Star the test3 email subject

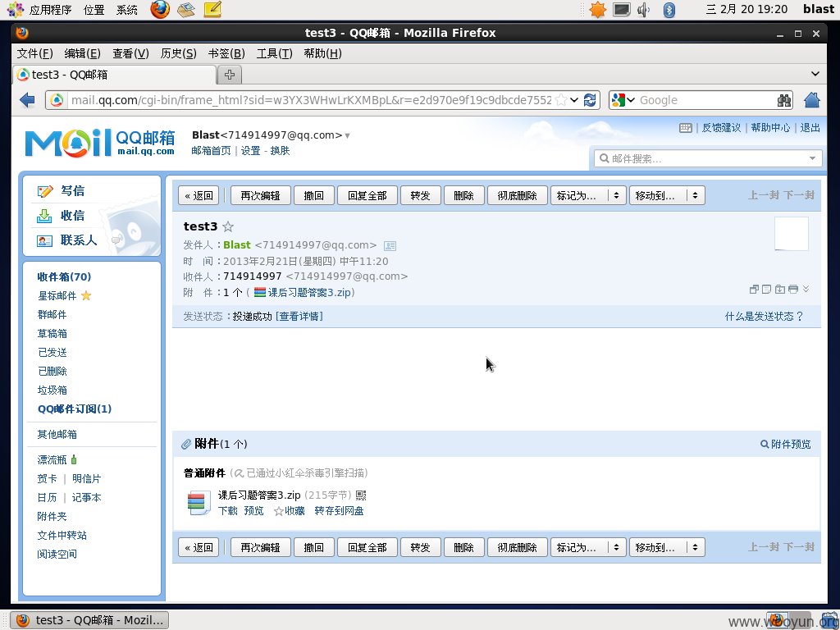tap(228, 226)
